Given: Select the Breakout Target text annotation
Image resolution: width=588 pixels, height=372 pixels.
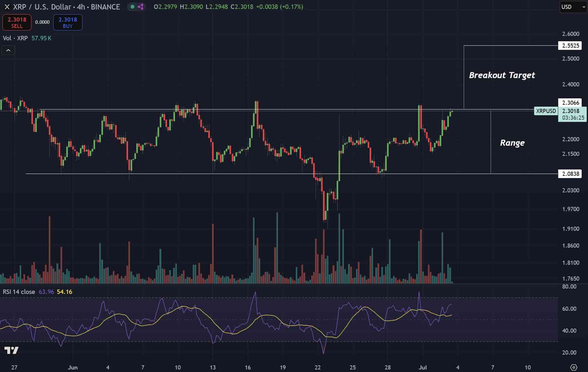Looking at the screenshot, I should click(x=502, y=75).
